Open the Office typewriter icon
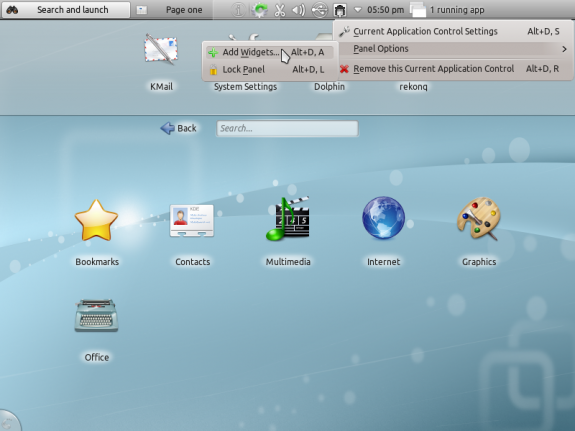Viewport: 575px width, 431px height. (x=96, y=315)
